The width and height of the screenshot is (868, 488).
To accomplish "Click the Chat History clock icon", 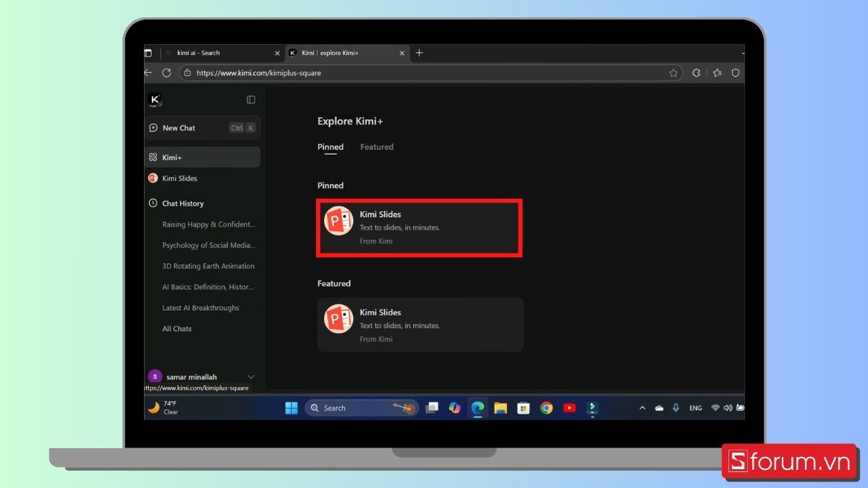I will click(153, 203).
